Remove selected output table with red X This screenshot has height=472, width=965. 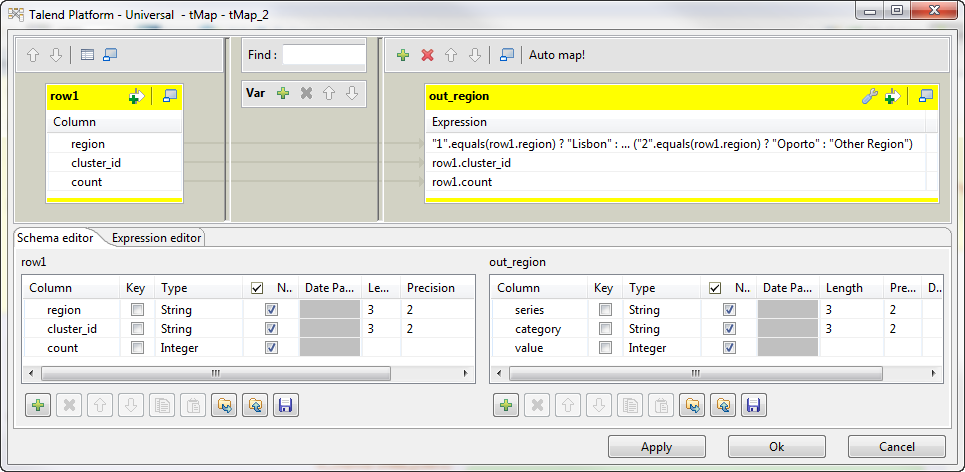click(x=427, y=55)
